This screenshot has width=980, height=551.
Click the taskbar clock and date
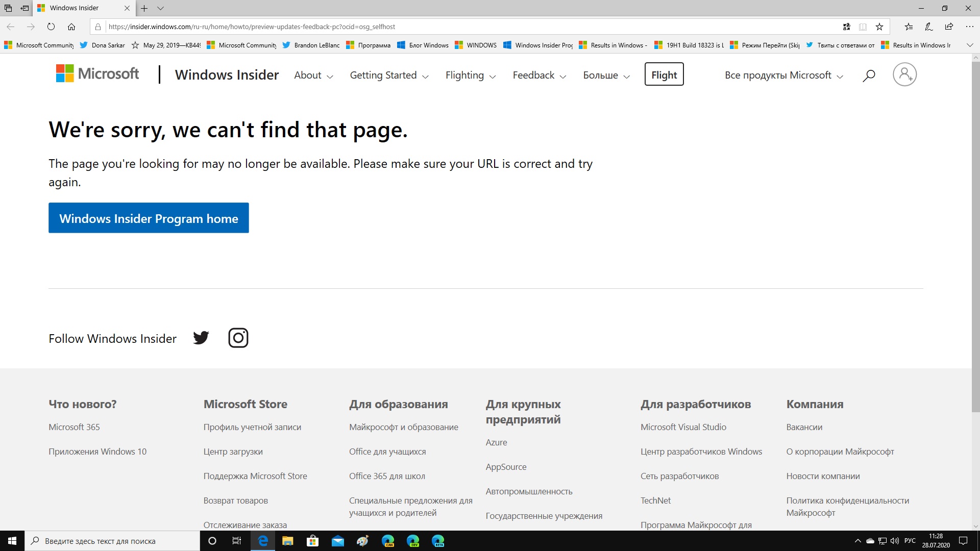click(x=936, y=541)
